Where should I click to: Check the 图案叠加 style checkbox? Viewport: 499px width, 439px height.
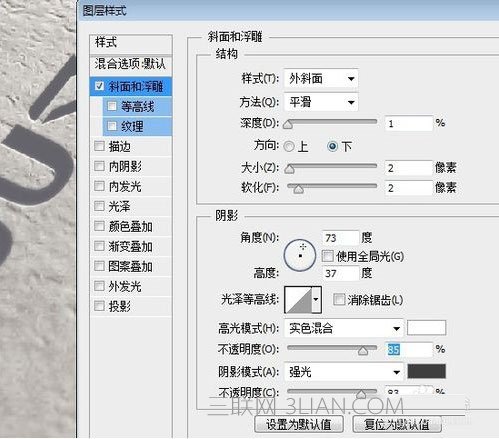click(99, 266)
